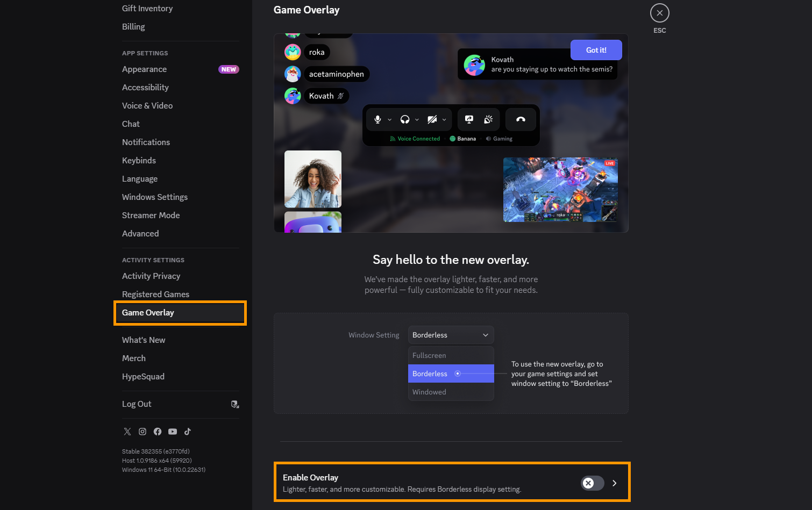The height and width of the screenshot is (510, 812).
Task: Choose Fullscreen in the window setting list
Action: coord(451,355)
